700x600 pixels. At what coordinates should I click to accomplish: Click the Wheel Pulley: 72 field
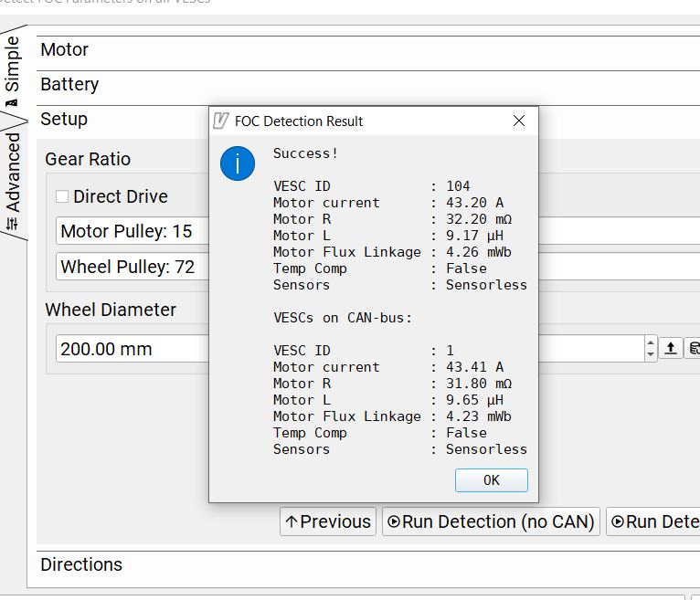(133, 267)
